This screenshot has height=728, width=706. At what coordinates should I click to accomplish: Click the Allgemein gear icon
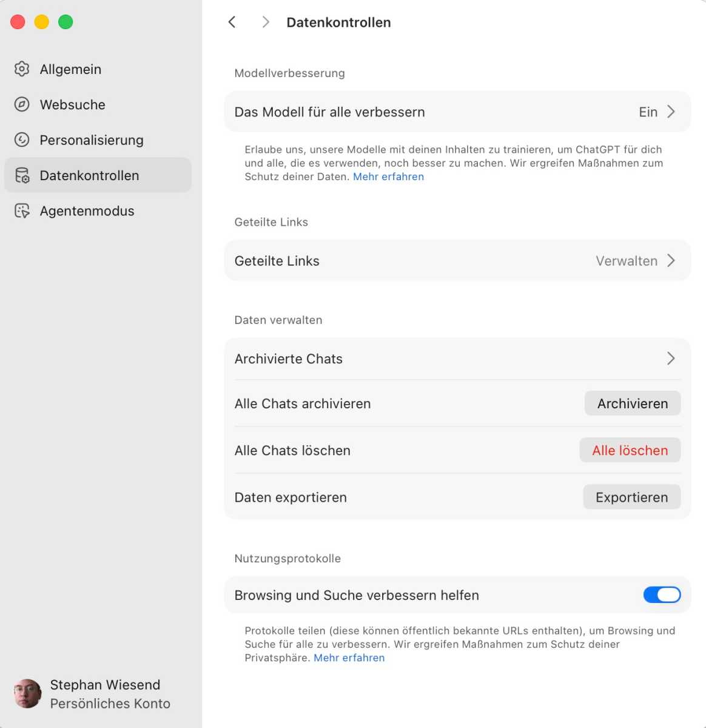(x=22, y=69)
